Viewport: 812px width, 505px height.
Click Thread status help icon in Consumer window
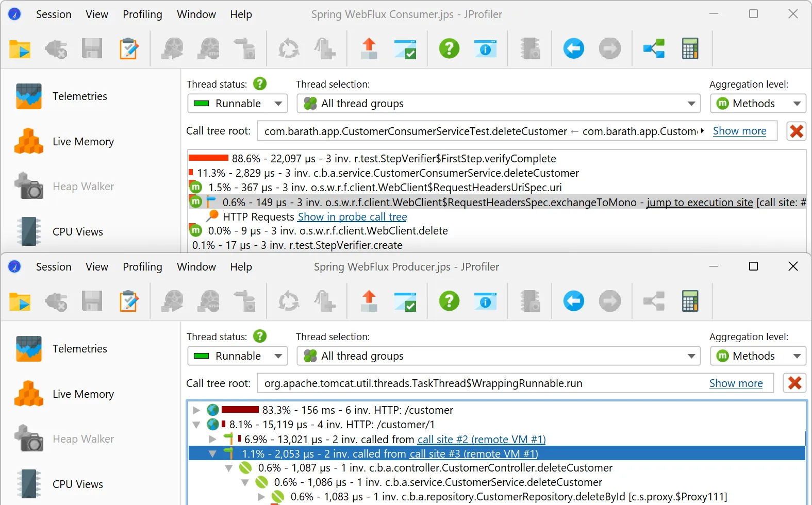coord(260,83)
